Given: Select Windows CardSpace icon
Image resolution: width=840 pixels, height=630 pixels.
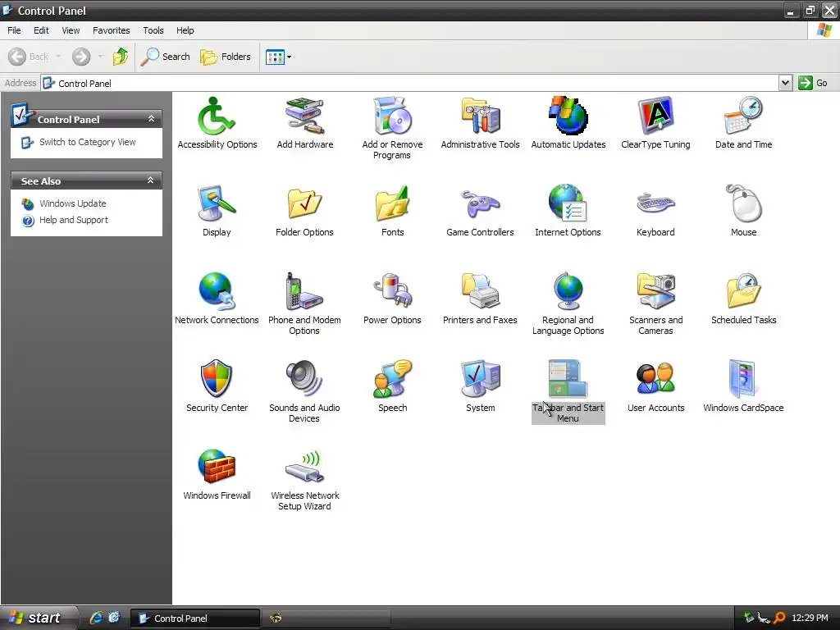Looking at the screenshot, I should click(743, 379).
